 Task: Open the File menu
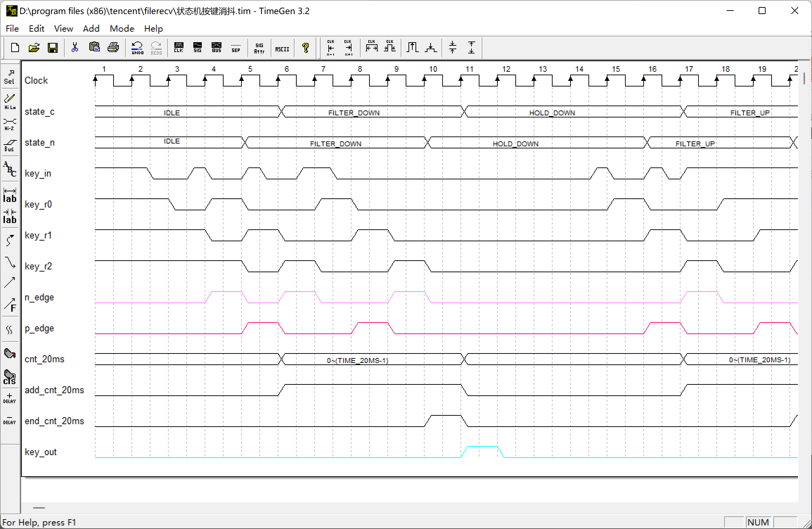point(12,28)
